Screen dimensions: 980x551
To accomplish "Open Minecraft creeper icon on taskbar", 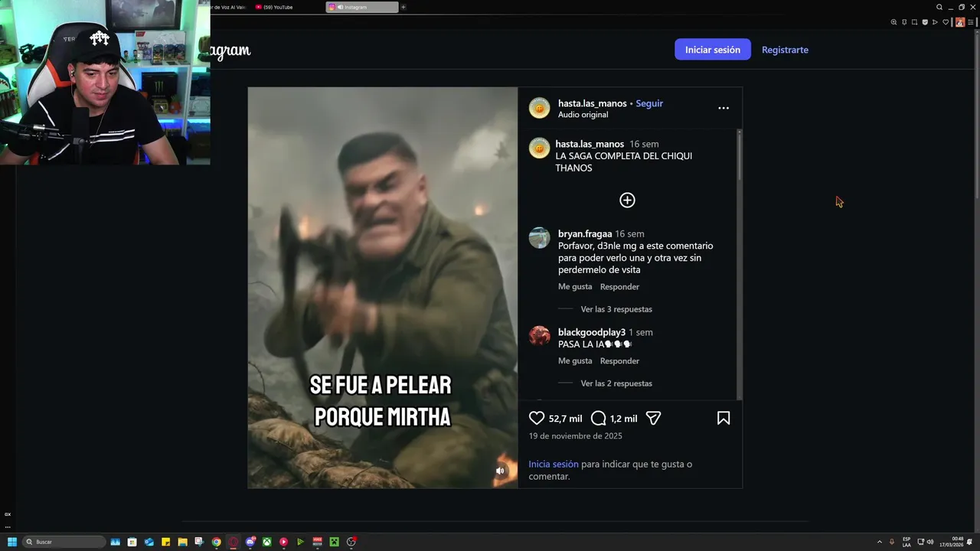I will coord(335,542).
